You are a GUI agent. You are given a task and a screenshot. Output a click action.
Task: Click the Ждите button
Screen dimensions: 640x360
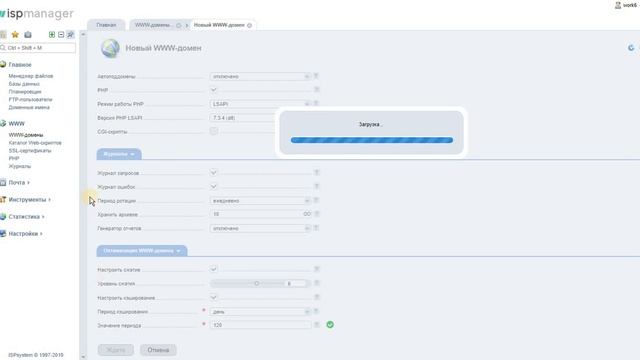pyautogui.click(x=116, y=350)
